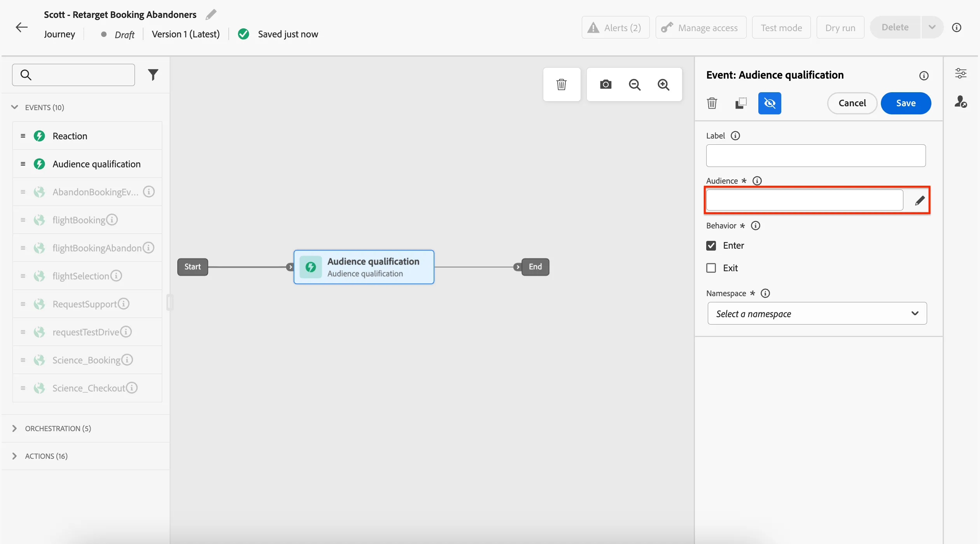Screen dimensions: 980x544
Task: Click the Test mode button
Action: pos(781,27)
